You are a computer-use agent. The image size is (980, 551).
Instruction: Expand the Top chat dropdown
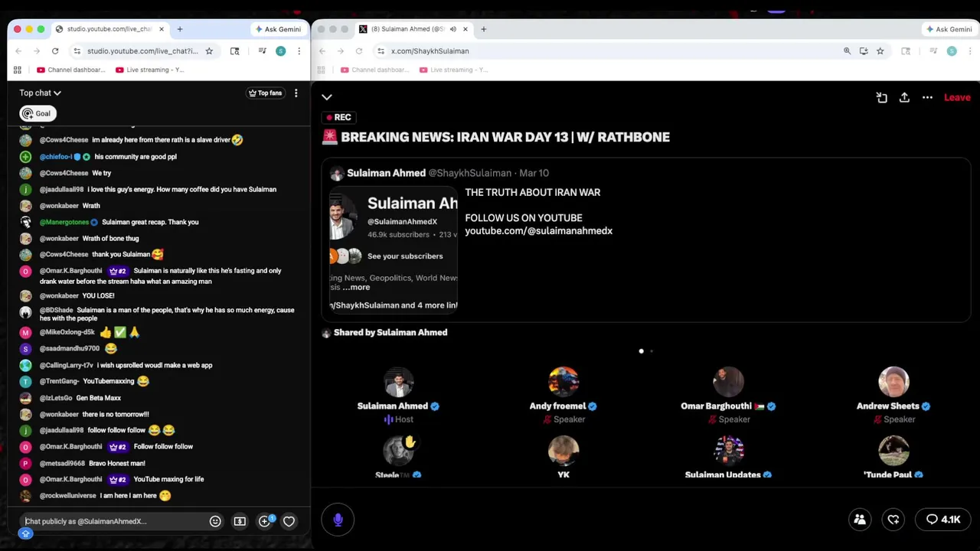40,93
